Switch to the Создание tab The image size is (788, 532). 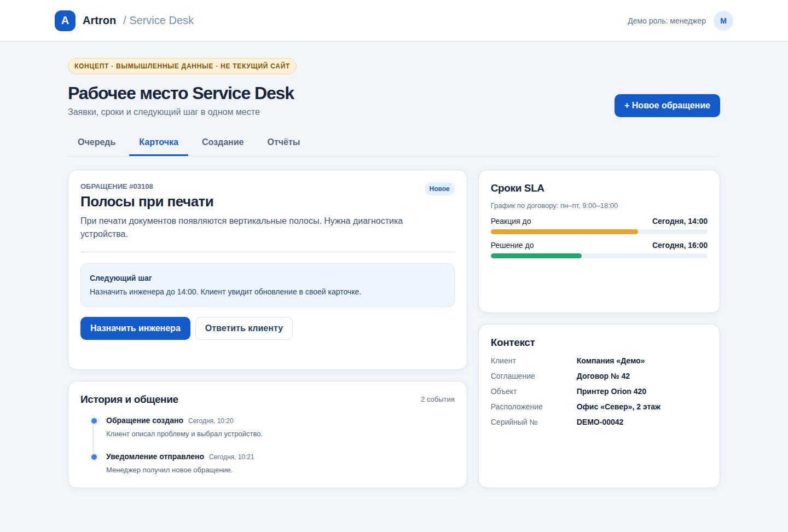point(223,142)
